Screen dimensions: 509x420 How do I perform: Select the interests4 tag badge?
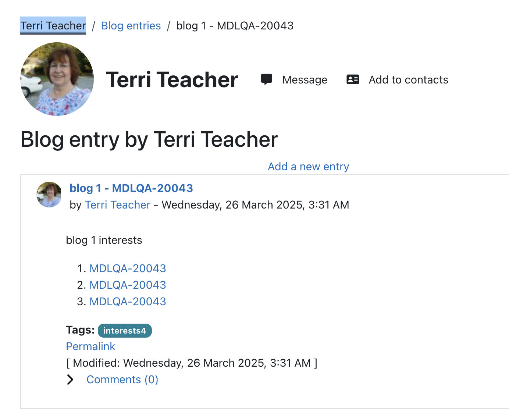pyautogui.click(x=125, y=331)
